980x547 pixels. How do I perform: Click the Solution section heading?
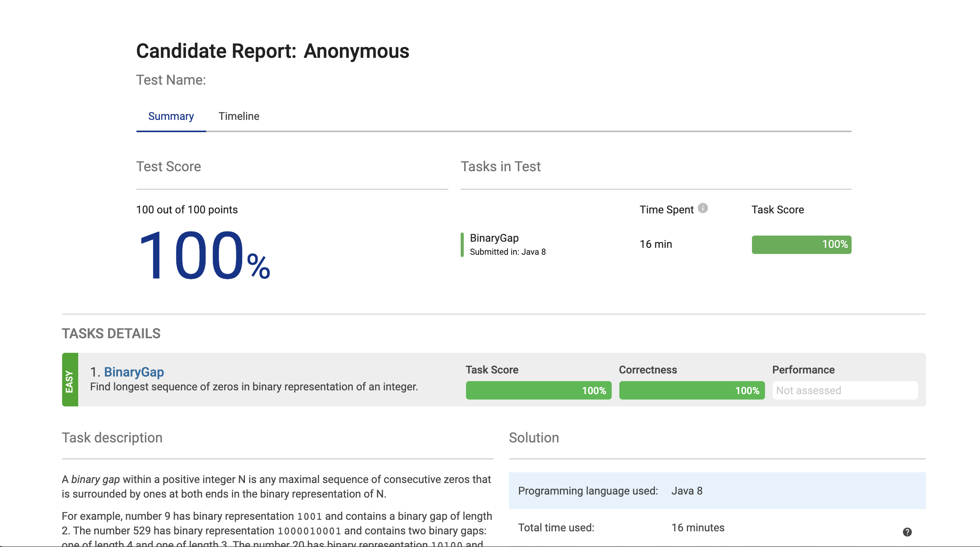(534, 437)
